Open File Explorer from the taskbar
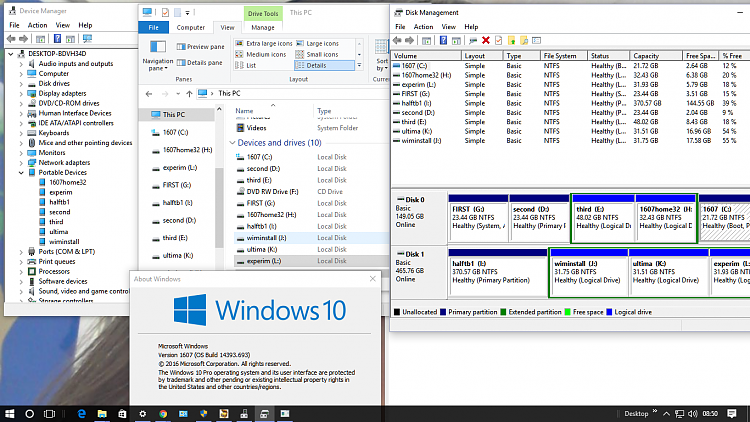 tap(102, 413)
